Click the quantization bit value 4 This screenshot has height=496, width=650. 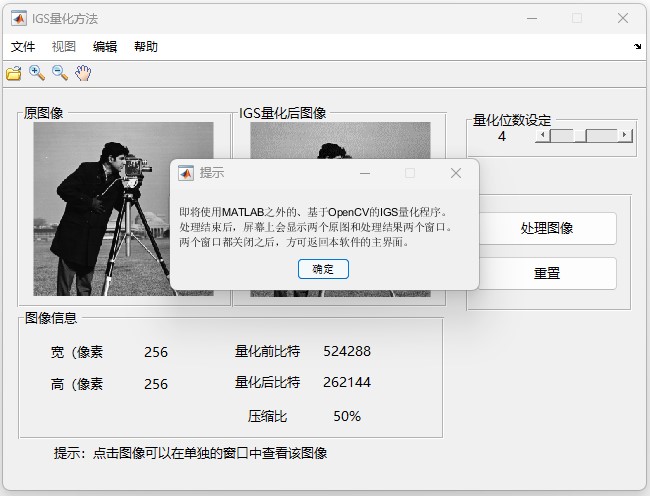502,136
